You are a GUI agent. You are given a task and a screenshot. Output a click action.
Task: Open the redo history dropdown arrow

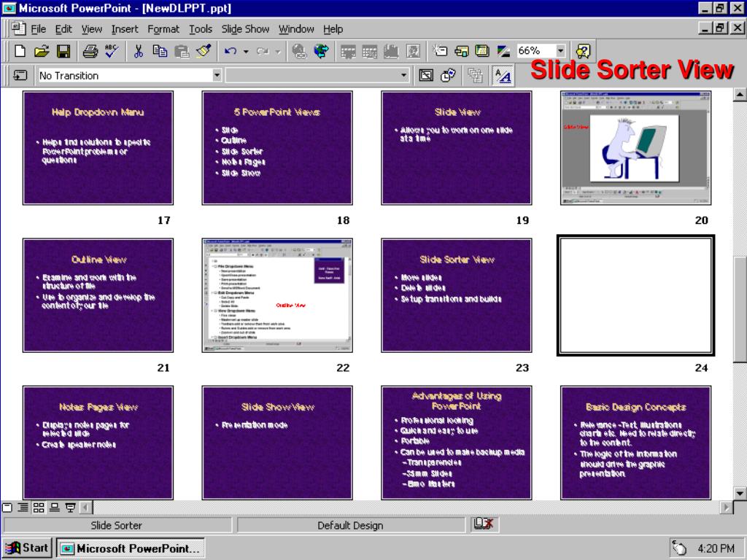(x=278, y=51)
